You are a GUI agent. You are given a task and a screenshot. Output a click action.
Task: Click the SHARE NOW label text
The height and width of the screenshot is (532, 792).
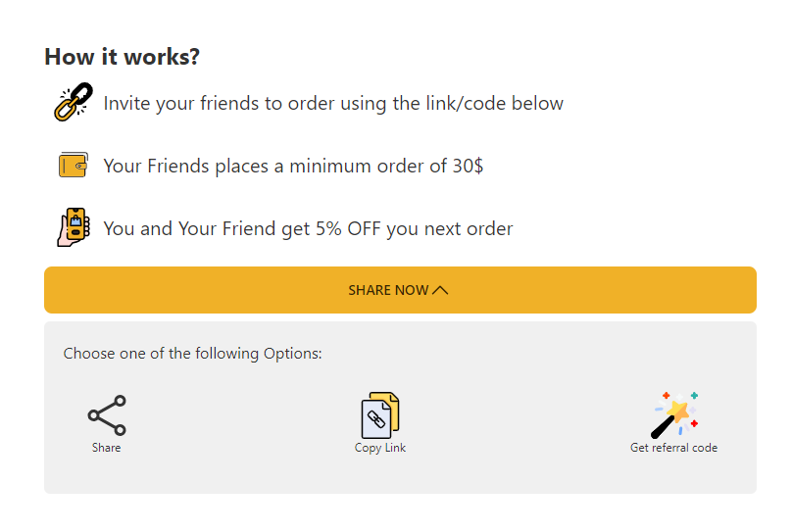[x=388, y=290]
